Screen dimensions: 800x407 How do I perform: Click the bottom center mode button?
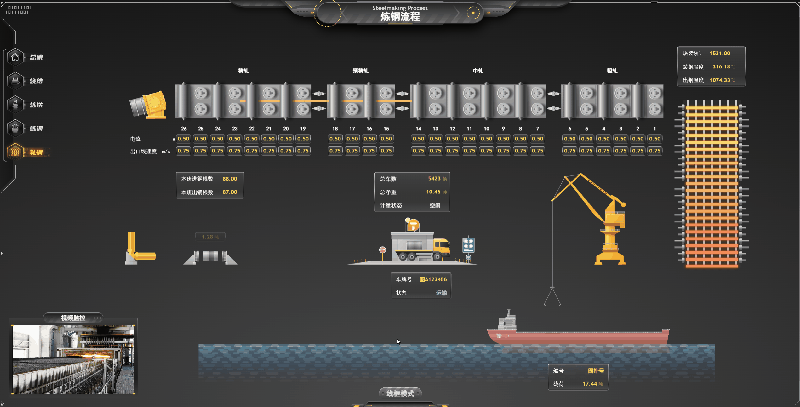pyautogui.click(x=401, y=393)
